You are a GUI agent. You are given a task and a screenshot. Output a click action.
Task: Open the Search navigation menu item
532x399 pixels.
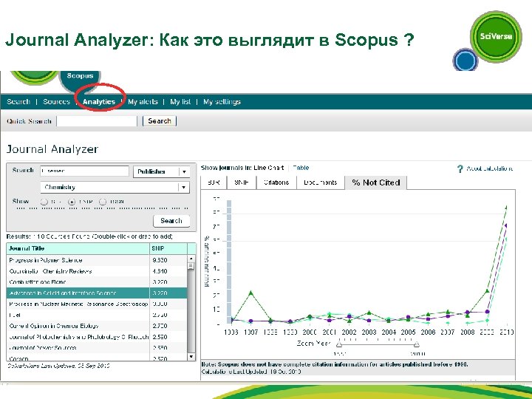point(18,102)
